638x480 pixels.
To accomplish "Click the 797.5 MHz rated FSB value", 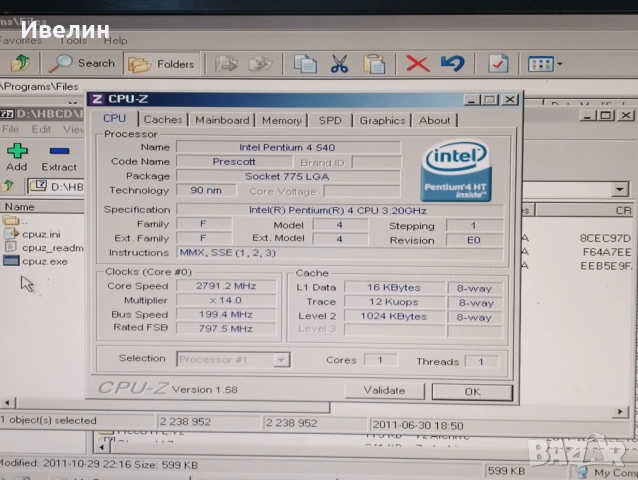I will point(226,329).
